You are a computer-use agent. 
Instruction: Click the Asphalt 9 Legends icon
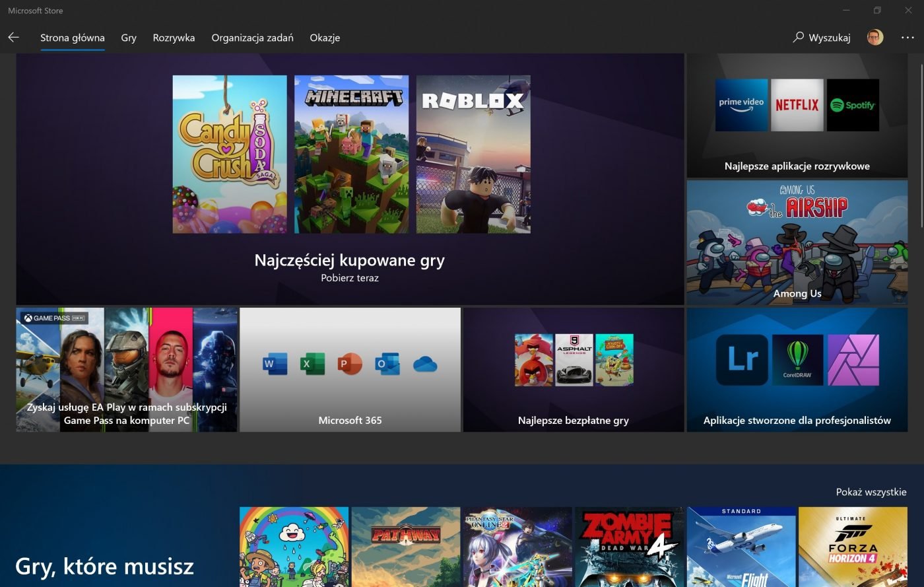(x=574, y=360)
